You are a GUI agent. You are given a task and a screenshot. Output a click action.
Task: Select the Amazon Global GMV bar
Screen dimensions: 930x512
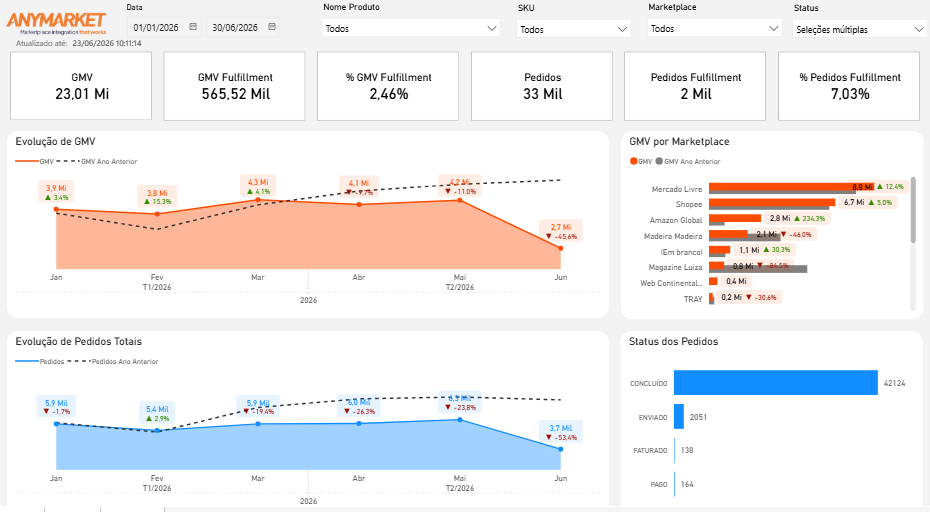click(735, 218)
